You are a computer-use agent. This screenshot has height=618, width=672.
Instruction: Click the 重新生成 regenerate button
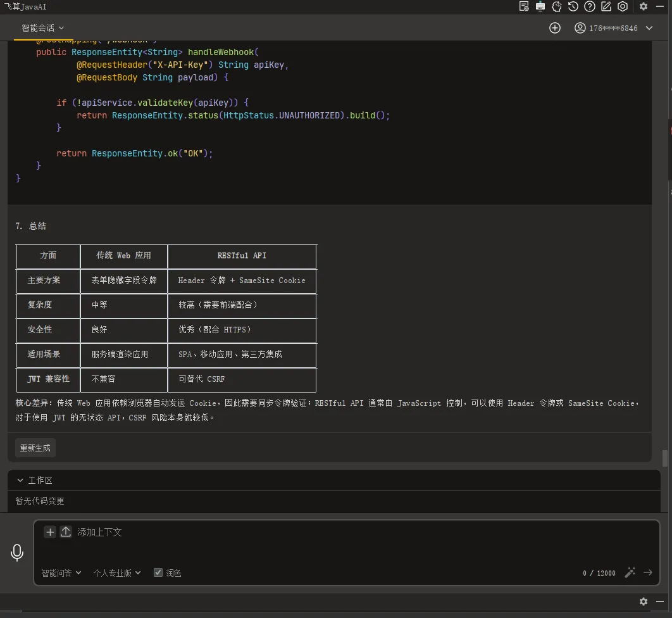click(x=35, y=448)
